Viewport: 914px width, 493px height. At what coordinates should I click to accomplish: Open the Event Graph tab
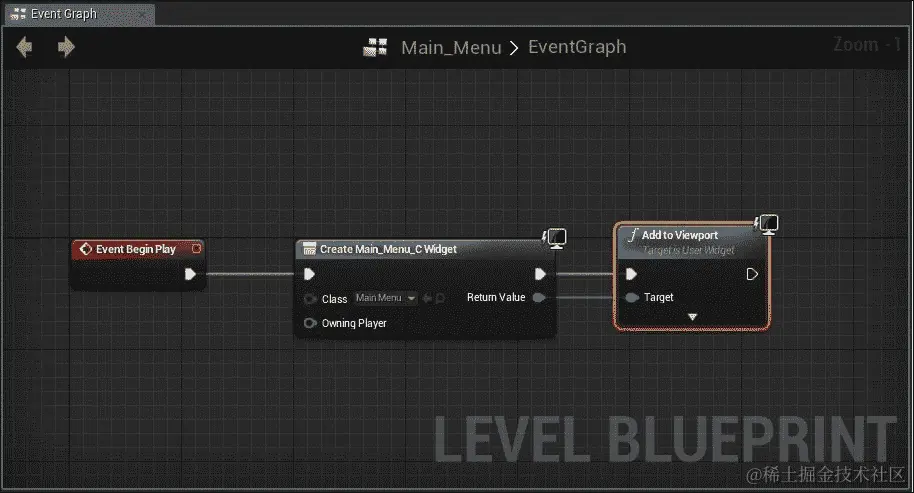(80, 14)
